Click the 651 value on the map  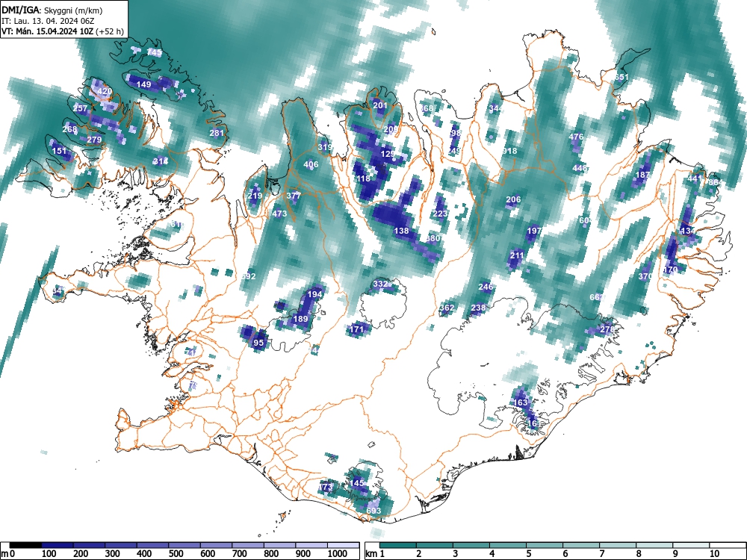pyautogui.click(x=622, y=77)
